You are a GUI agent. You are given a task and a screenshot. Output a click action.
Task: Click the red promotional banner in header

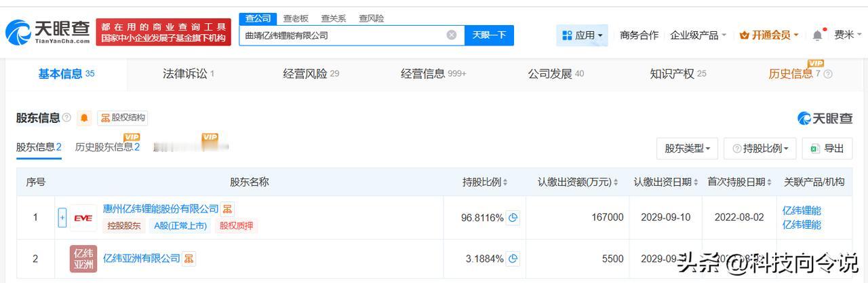163,32
